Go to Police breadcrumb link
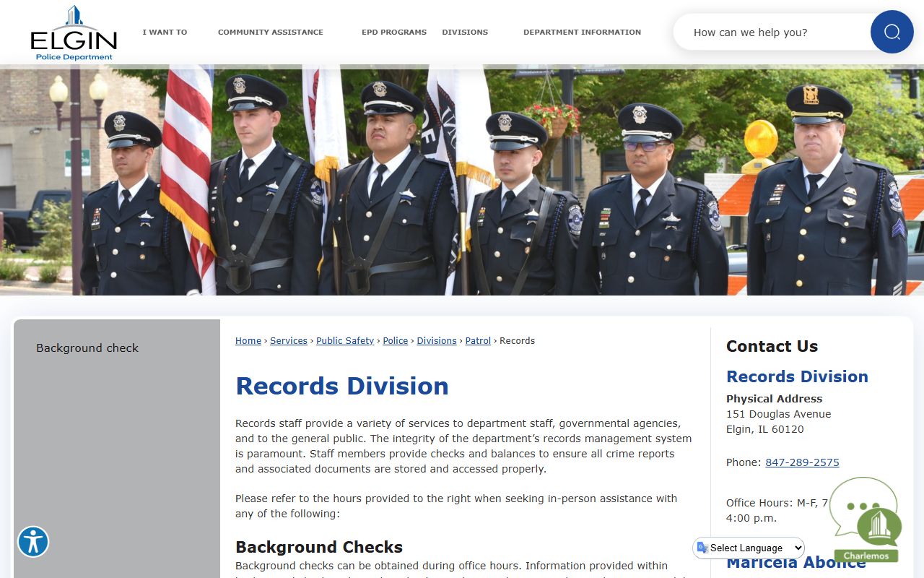Image resolution: width=924 pixels, height=578 pixels. (x=396, y=340)
